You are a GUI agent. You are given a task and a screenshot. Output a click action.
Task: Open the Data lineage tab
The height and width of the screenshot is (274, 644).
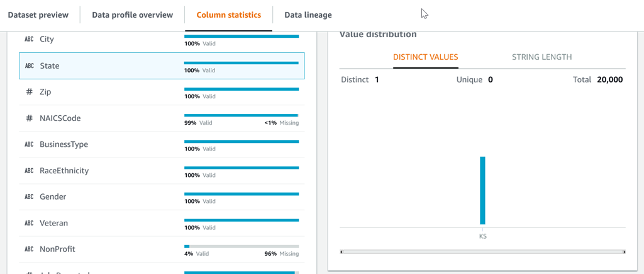click(x=308, y=14)
